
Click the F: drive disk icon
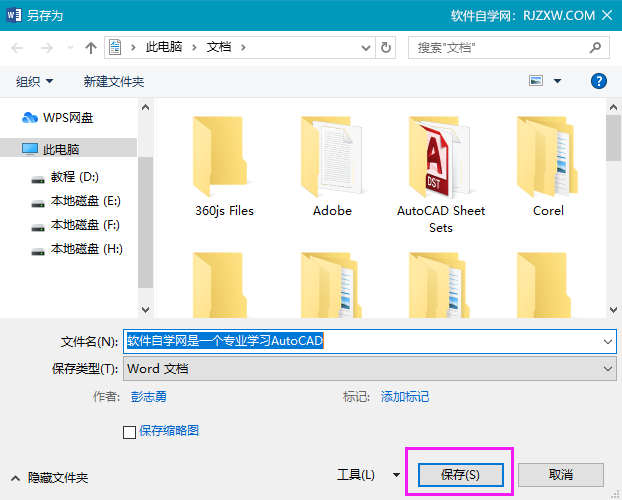point(38,228)
